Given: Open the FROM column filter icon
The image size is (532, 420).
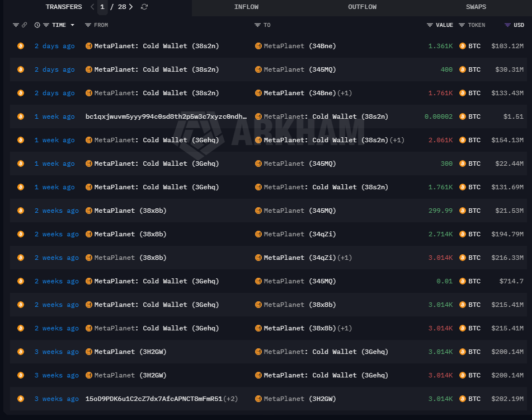Looking at the screenshot, I should tap(88, 25).
